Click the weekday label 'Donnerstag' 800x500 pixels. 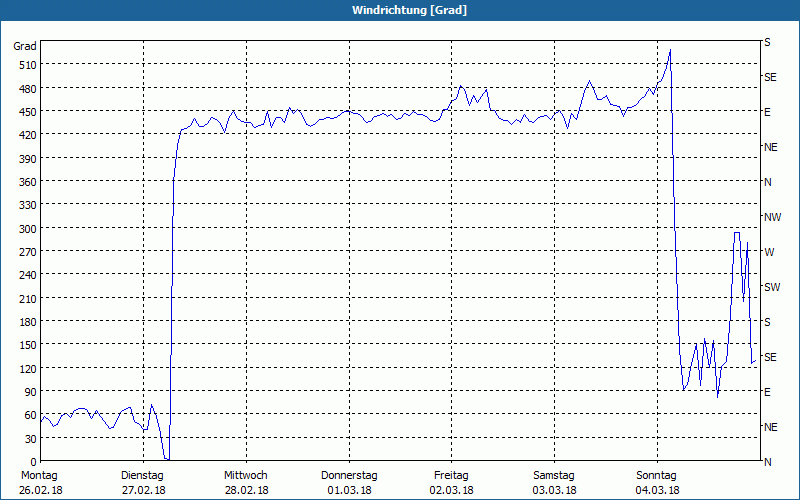349,476
